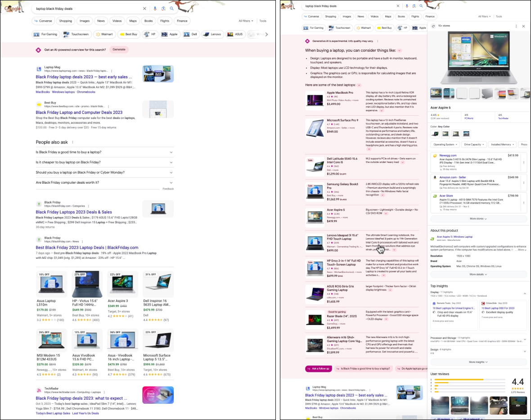Click Ask a follow up button
The height and width of the screenshot is (420, 531).
318,369
